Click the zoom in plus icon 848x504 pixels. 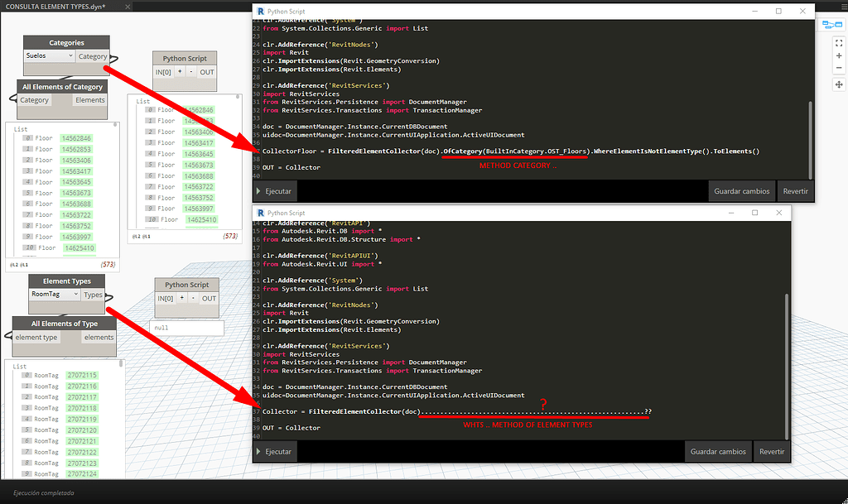tap(839, 56)
